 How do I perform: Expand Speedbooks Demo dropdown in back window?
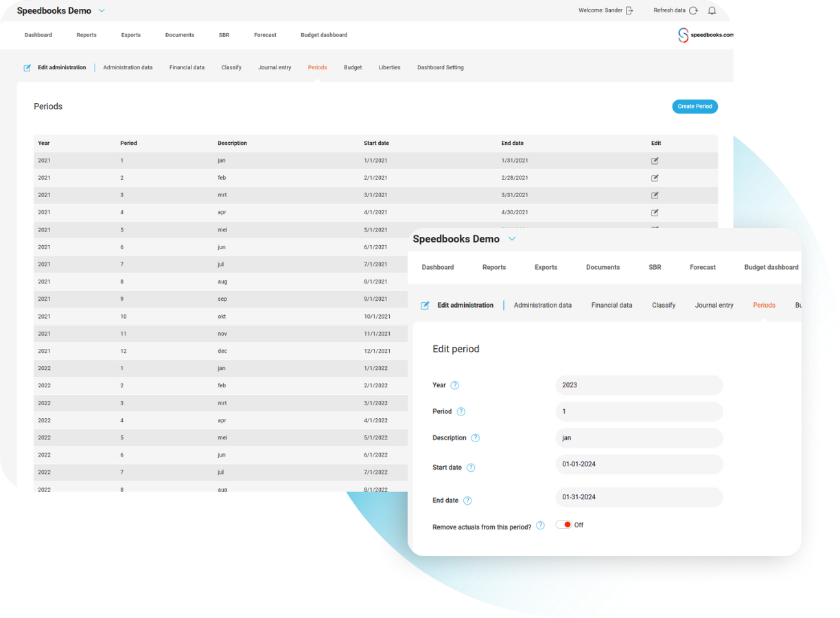pyautogui.click(x=102, y=11)
